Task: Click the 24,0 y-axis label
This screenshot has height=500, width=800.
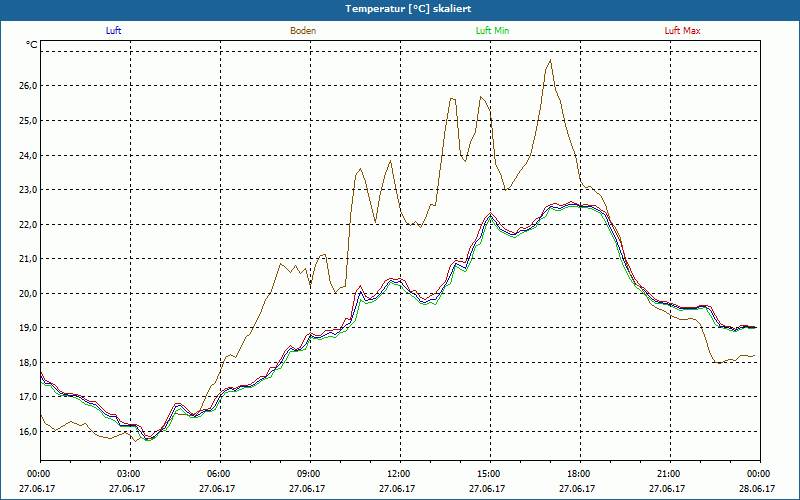Action: (28, 155)
